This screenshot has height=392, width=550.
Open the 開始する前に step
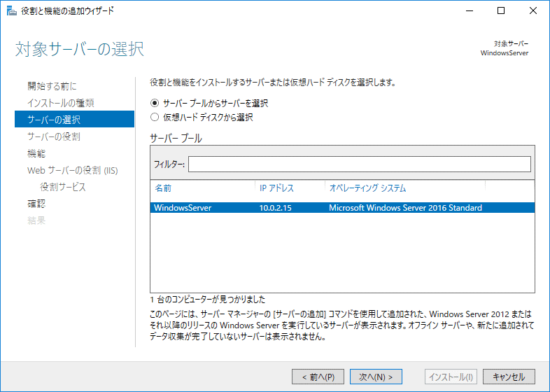point(52,86)
